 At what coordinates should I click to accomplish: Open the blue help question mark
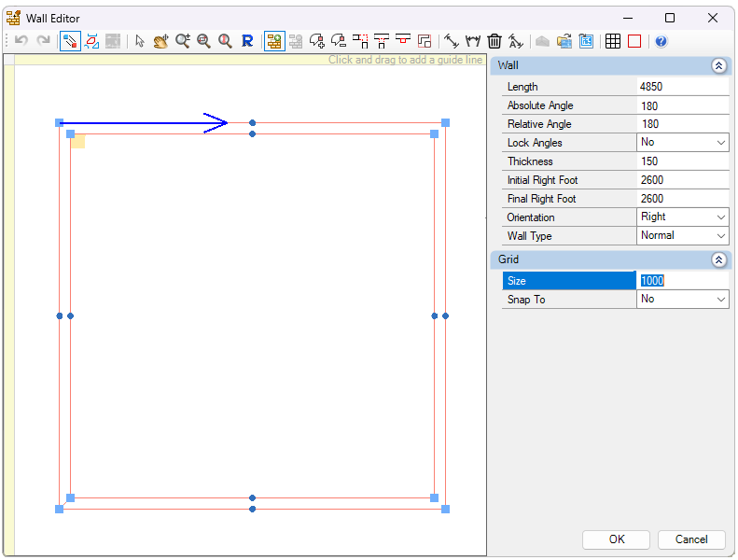coord(661,41)
